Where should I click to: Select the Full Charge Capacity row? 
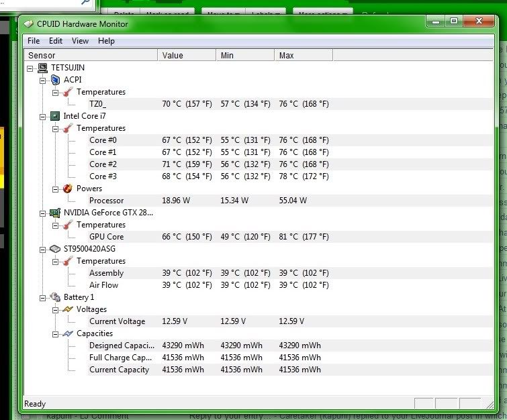(x=290, y=358)
